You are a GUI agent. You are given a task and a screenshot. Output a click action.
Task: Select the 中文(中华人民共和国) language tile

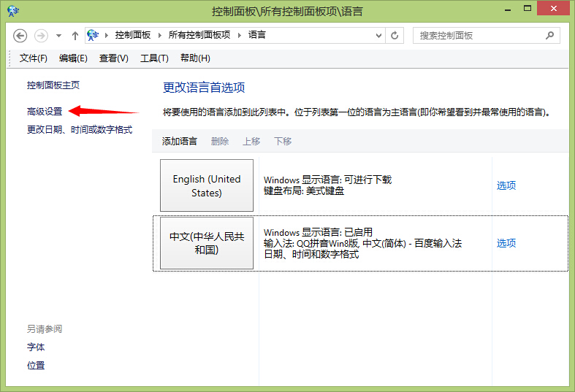[x=207, y=243]
